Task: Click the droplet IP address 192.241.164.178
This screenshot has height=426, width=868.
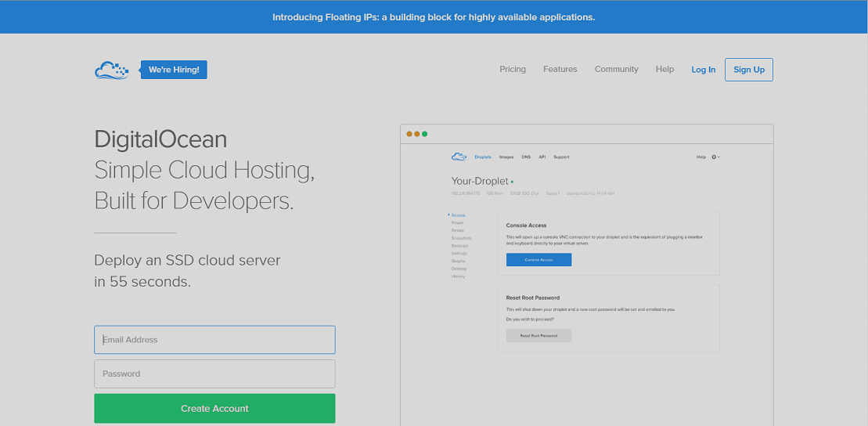Action: [x=466, y=193]
